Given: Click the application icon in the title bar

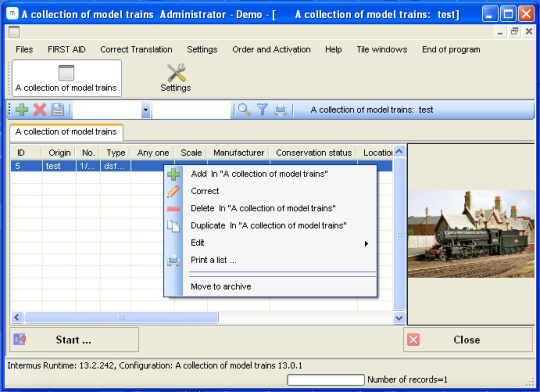Looking at the screenshot, I should point(12,13).
